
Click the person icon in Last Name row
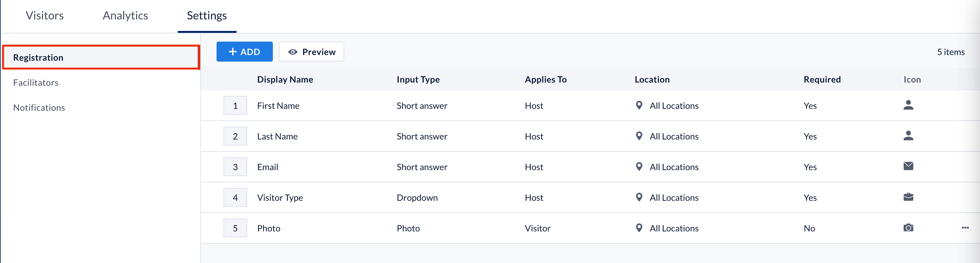908,136
